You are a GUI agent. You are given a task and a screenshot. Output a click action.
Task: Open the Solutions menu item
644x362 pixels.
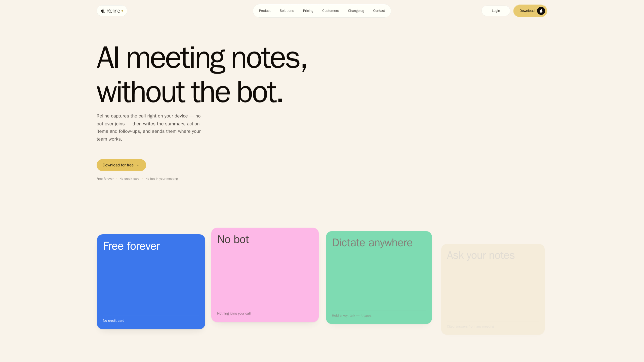tap(287, 11)
